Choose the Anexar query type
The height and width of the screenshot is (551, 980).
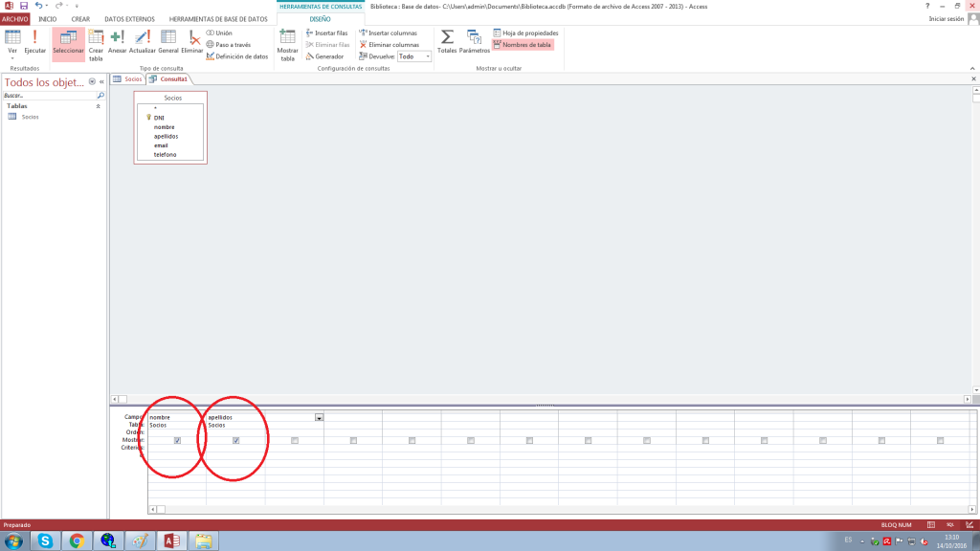tap(117, 42)
